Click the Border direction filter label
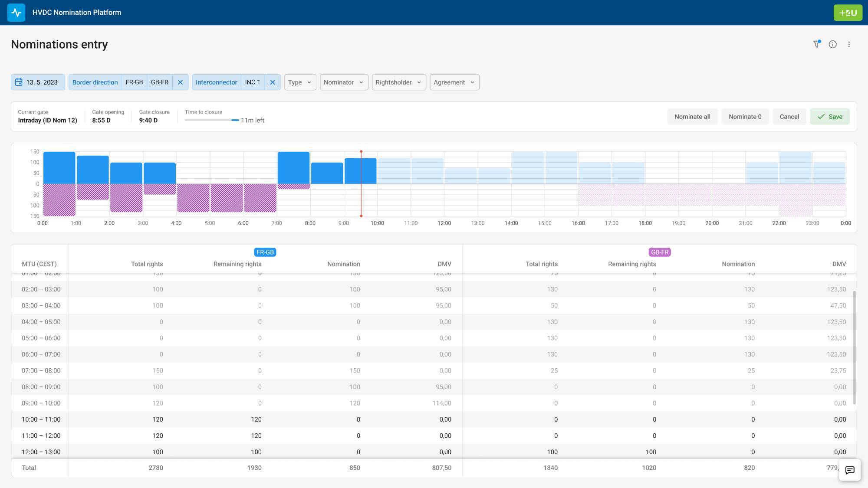 pyautogui.click(x=95, y=82)
